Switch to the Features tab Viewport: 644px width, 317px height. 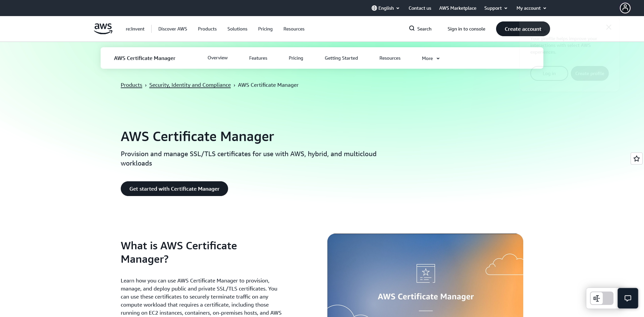(x=258, y=58)
